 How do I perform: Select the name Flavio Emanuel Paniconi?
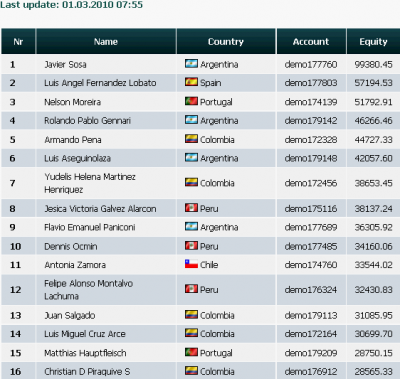pos(90,227)
